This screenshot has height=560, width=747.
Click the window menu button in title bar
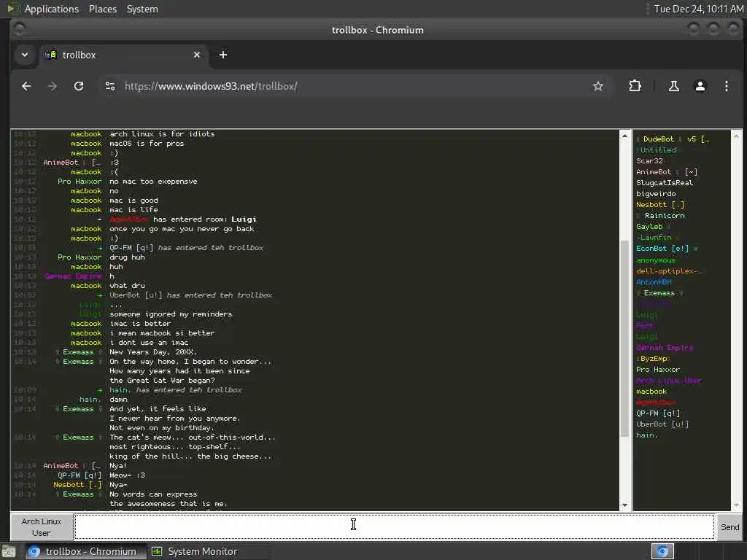pos(19,29)
